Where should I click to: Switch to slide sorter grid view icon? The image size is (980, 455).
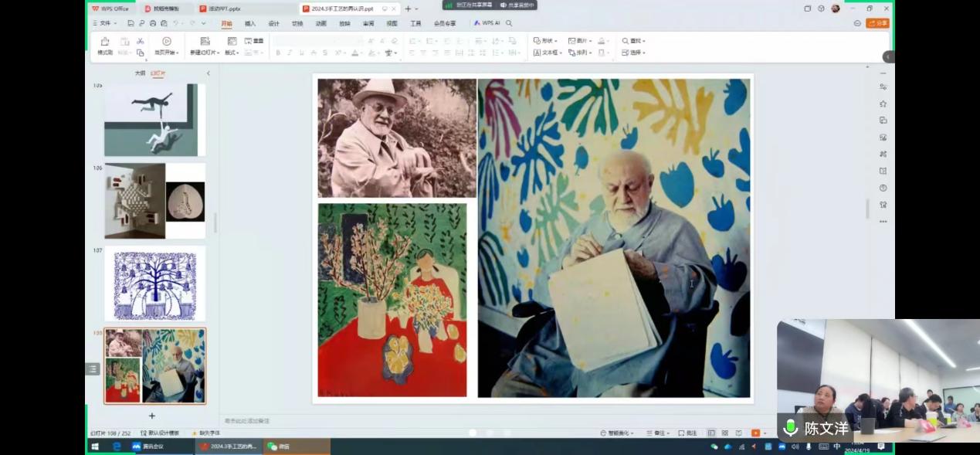coord(725,433)
